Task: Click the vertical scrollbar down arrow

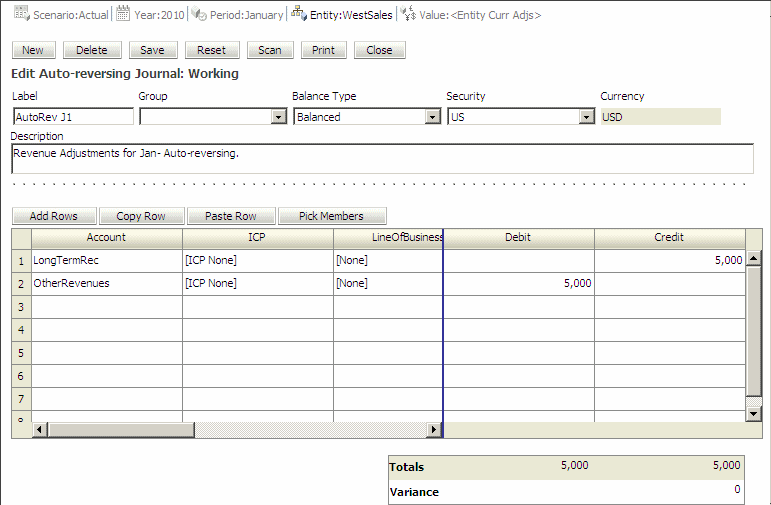Action: pyautogui.click(x=753, y=414)
